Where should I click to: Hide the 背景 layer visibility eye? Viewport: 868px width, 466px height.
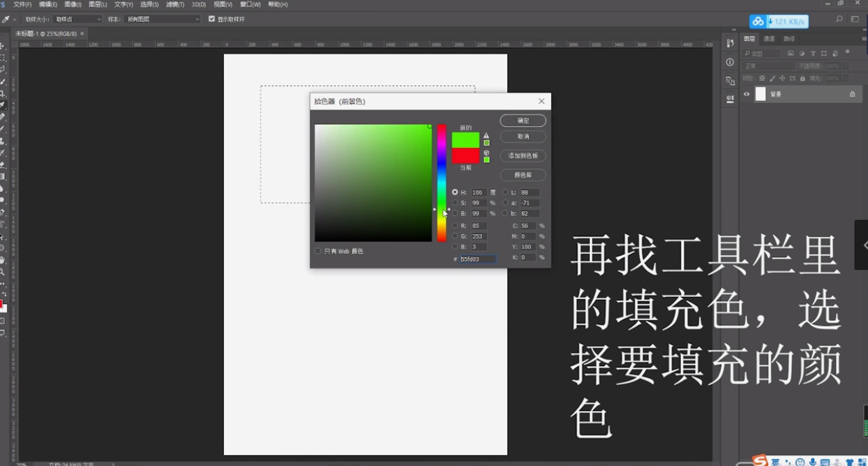pyautogui.click(x=746, y=94)
